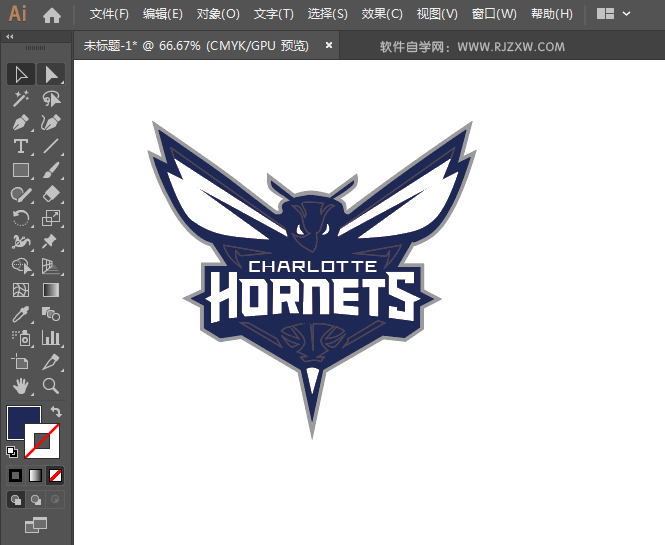
Task: Select the Hand tool
Action: pyautogui.click(x=21, y=386)
